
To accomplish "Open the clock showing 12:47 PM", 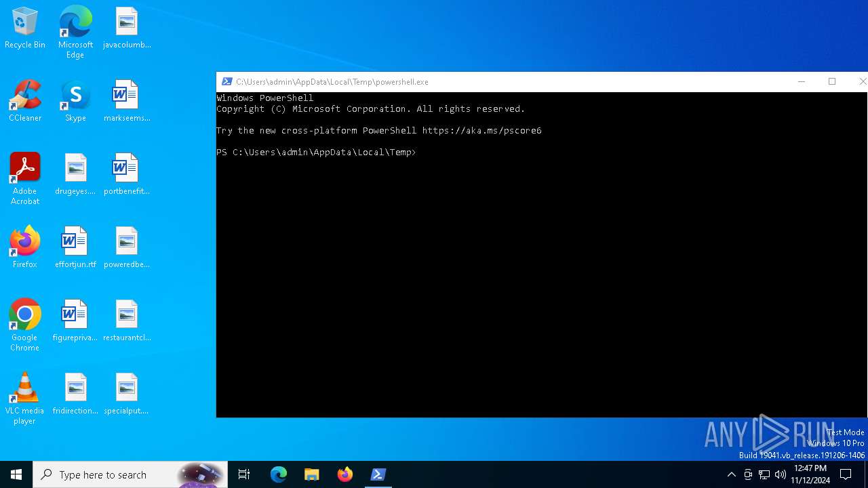I will pos(810,474).
